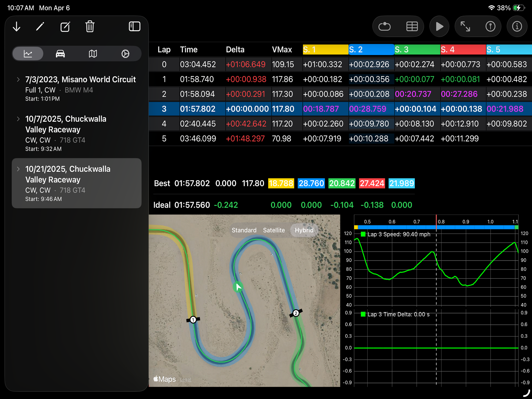
Task: Tap the circular marker pin icon
Action: pos(490,26)
